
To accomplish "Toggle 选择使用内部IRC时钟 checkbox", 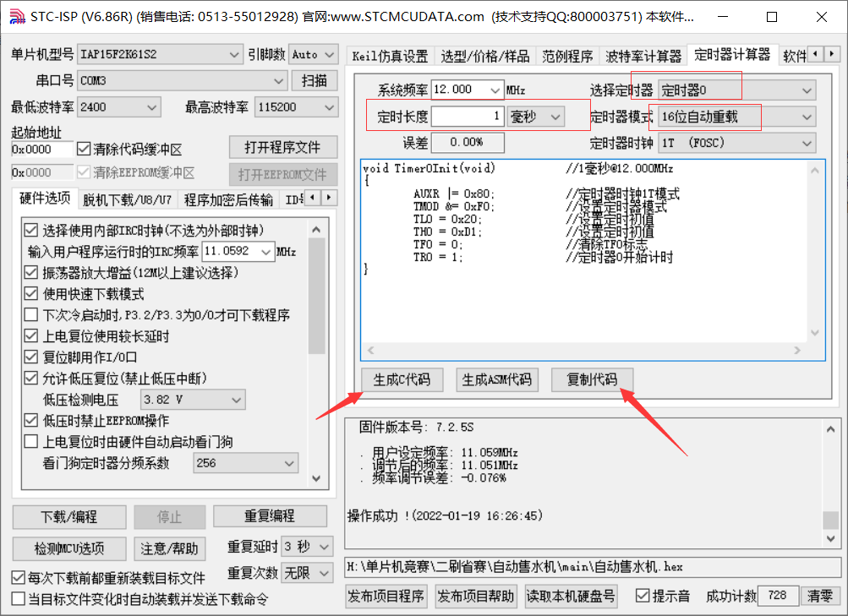I will coord(30,230).
